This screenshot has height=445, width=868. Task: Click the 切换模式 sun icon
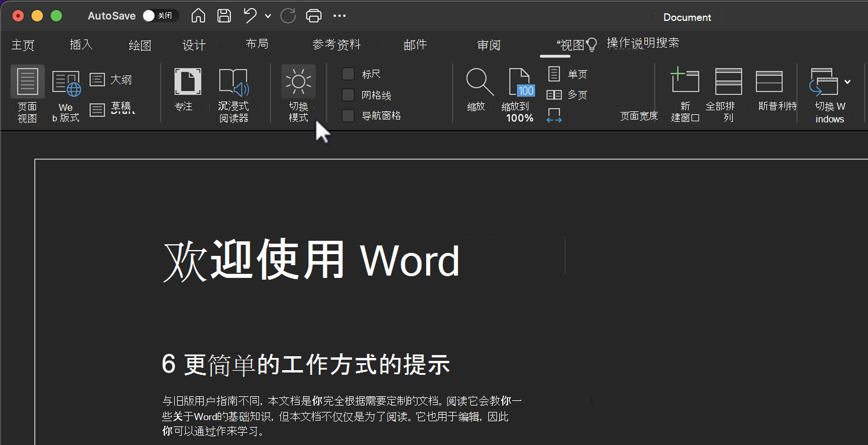[298, 82]
